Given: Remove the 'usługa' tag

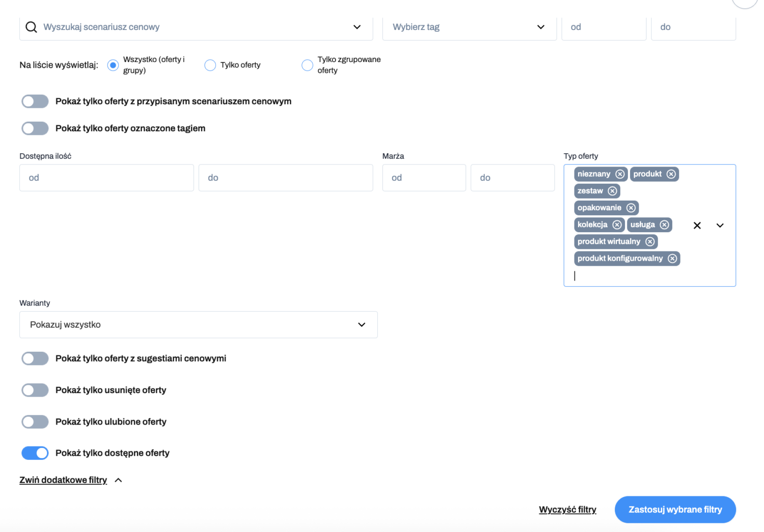Looking at the screenshot, I should (664, 225).
